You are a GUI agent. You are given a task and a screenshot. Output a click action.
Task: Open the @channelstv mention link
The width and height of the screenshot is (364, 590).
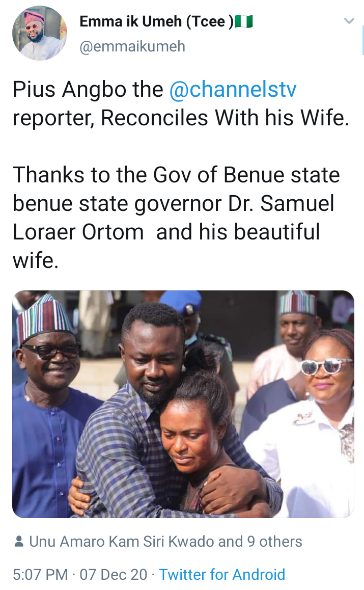pos(233,90)
